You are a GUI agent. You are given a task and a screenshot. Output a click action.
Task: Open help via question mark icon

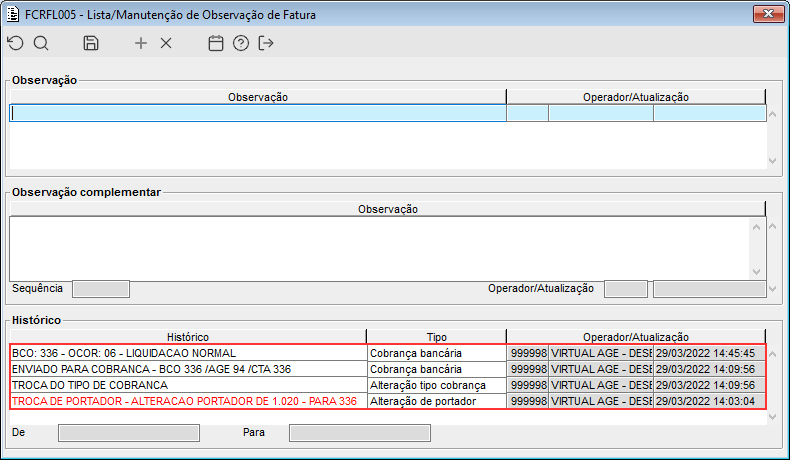coord(241,43)
